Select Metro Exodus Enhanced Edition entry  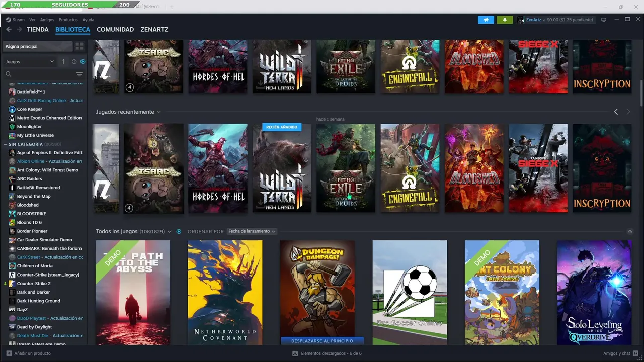(x=49, y=118)
